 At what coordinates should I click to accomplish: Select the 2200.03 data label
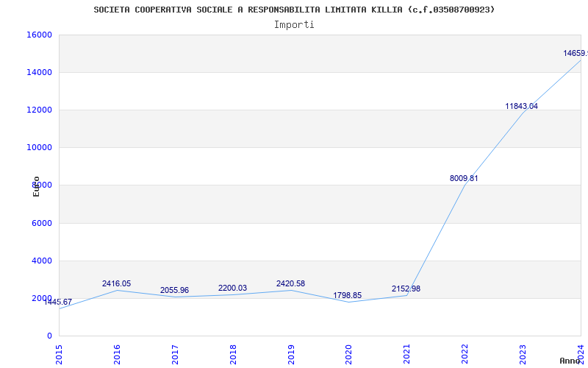(x=232, y=288)
